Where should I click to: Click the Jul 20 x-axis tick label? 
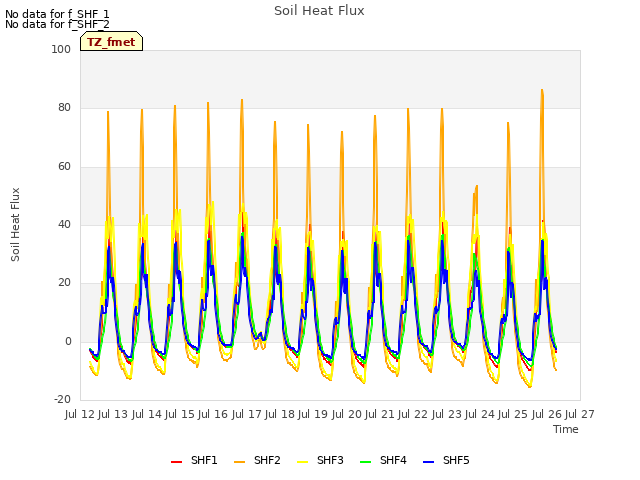[347, 414]
